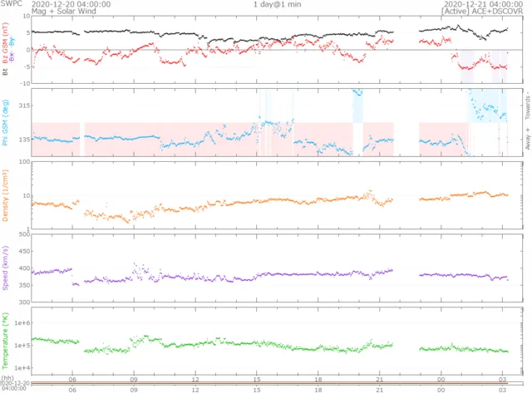Click the 1 day@1 min time span label
Image resolution: width=532 pixels, height=393 pixels.
[277, 4]
